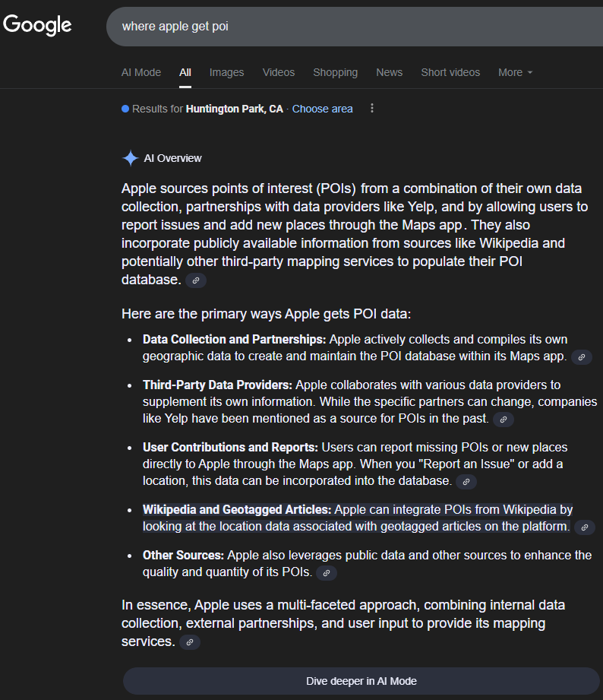Select the All tab
This screenshot has width=603, height=700.
(185, 72)
